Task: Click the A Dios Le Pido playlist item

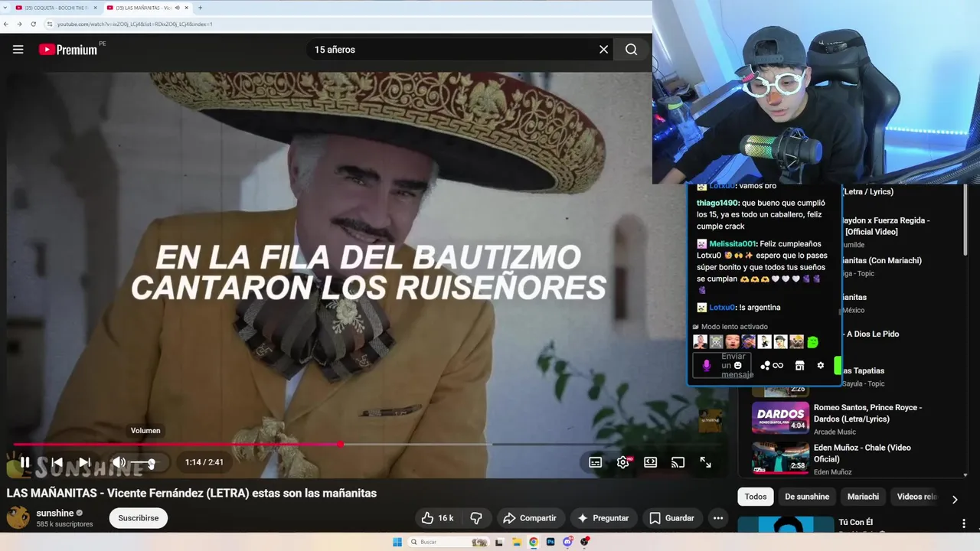Action: tap(871, 334)
